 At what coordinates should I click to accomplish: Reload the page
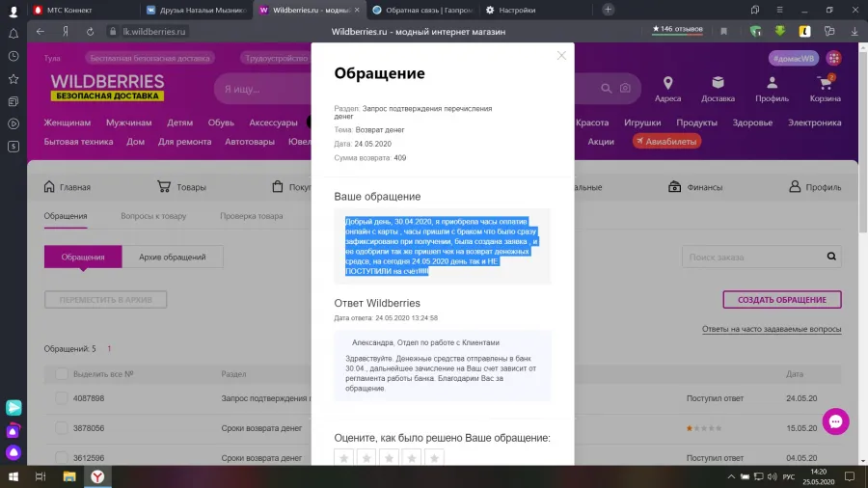click(90, 32)
